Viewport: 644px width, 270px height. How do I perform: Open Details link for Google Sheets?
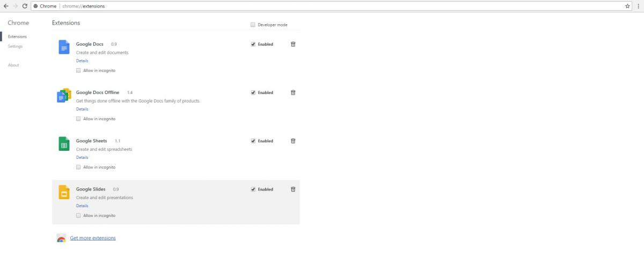82,157
